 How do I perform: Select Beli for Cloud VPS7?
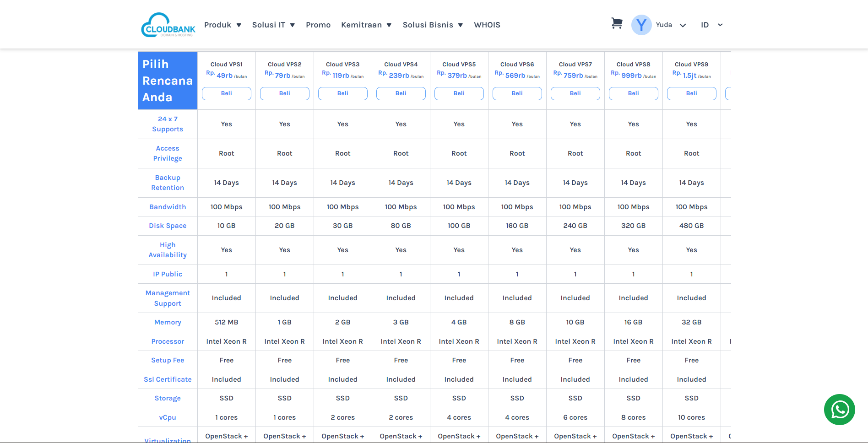point(575,93)
